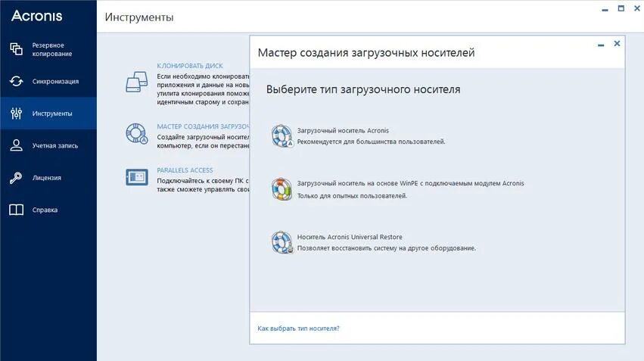
Task: Open Справка section
Action: (48, 210)
